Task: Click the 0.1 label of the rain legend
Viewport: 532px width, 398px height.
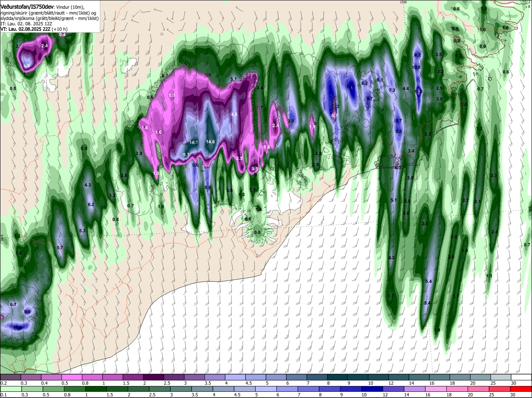Action: [x=3, y=395]
